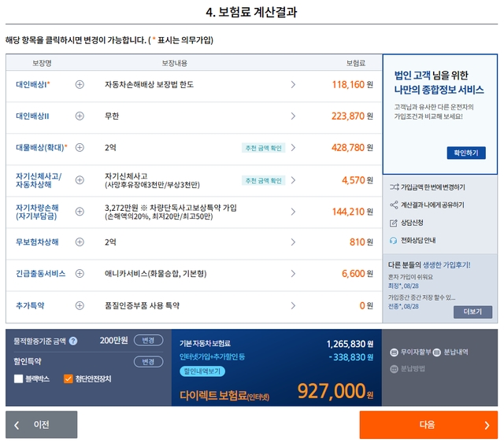Select the 대물배상(확대) coverage name
This screenshot has height=443, width=504.
pyautogui.click(x=42, y=147)
